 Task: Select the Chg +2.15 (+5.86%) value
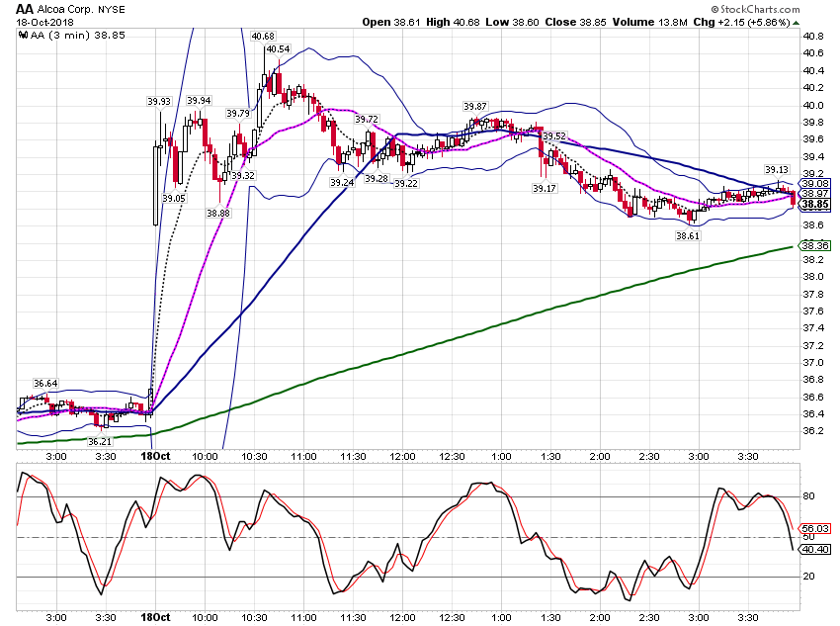(x=741, y=22)
